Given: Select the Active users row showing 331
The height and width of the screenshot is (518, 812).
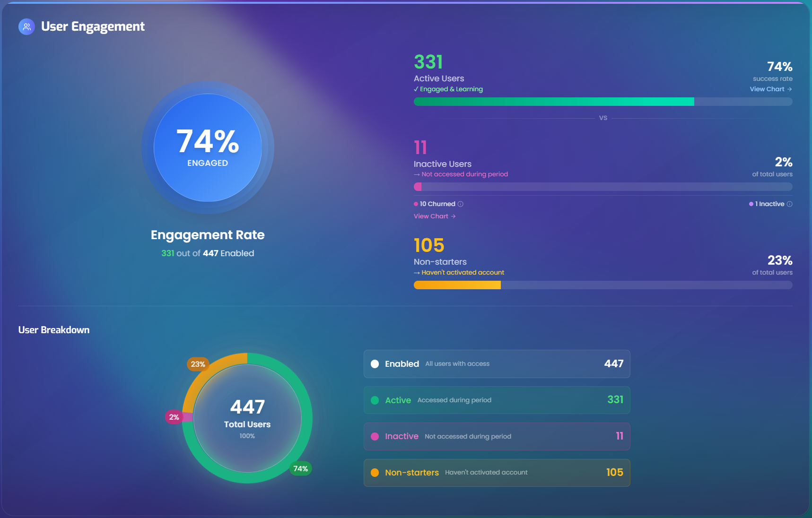Looking at the screenshot, I should pyautogui.click(x=497, y=400).
